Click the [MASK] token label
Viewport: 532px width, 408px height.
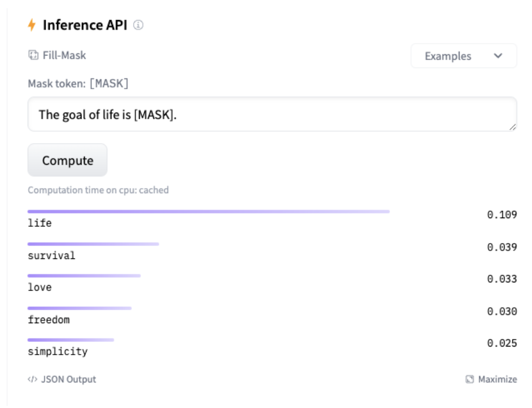109,84
